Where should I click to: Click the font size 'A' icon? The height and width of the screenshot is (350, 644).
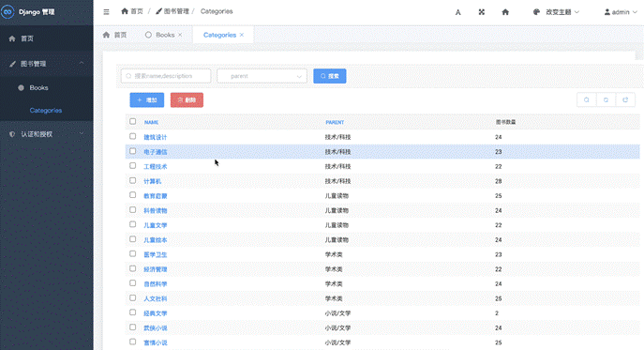[458, 12]
